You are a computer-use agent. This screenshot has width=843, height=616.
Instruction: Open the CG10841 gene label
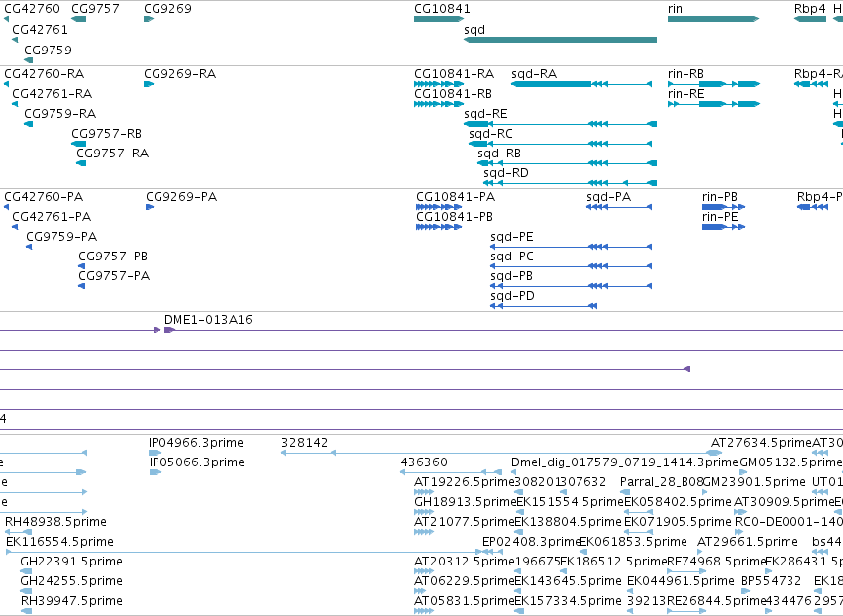pos(442,9)
